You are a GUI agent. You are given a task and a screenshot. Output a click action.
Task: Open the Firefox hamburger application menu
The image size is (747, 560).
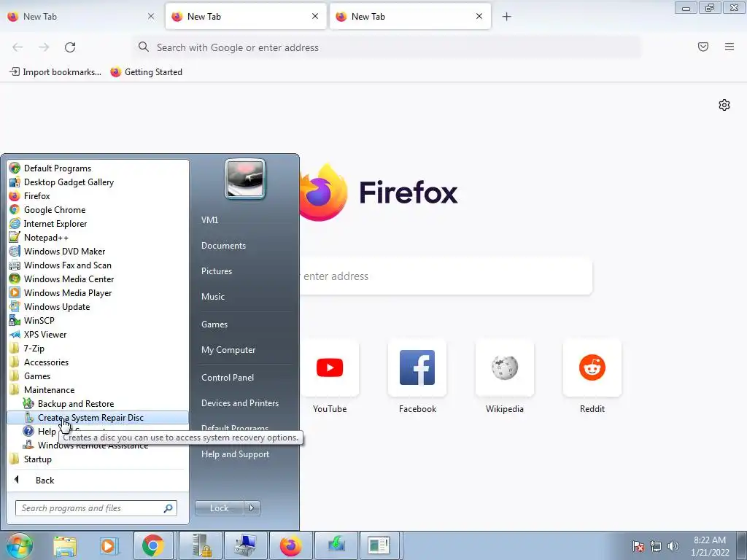click(729, 47)
